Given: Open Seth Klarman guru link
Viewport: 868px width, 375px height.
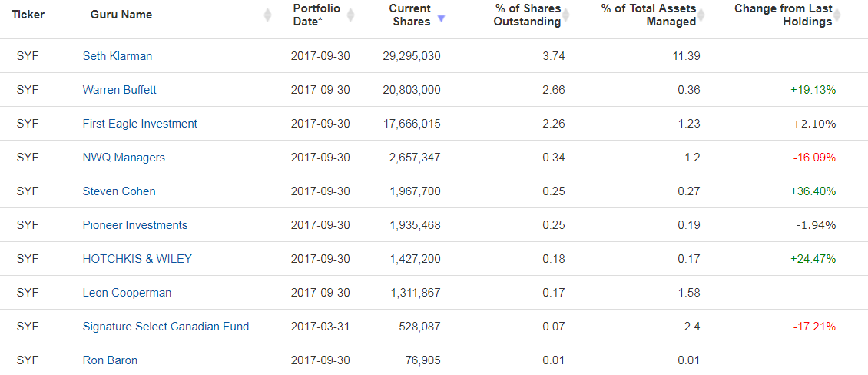Looking at the screenshot, I should click(118, 56).
